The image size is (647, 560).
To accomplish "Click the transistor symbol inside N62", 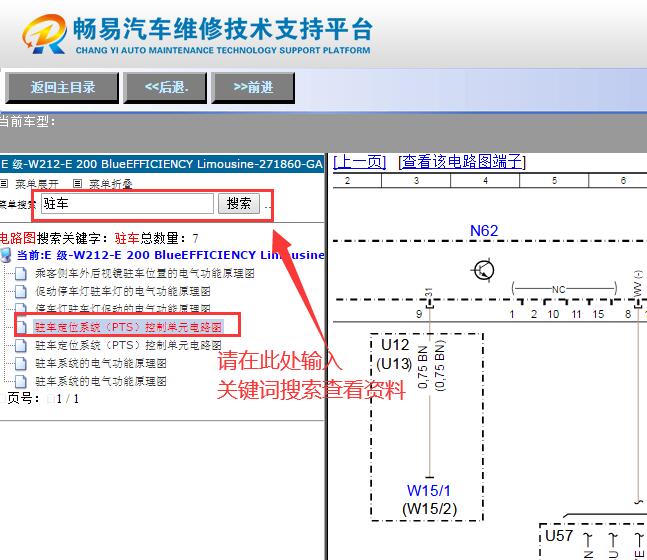I will click(x=483, y=270).
